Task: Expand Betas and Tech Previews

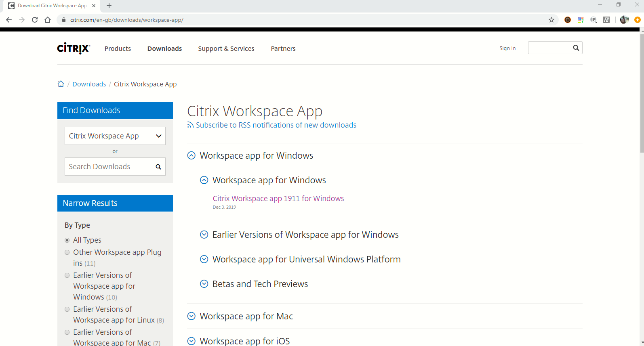Action: coord(204,284)
